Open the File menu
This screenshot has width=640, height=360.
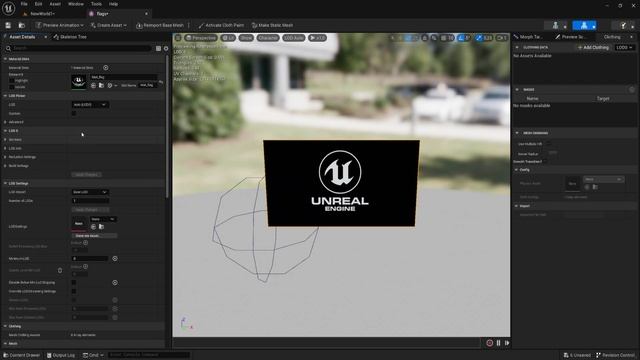[24, 4]
